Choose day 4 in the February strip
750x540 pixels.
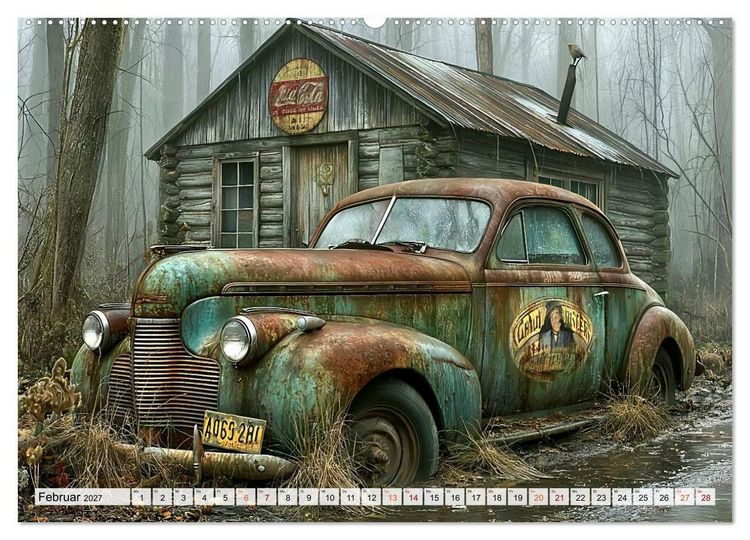[204, 497]
